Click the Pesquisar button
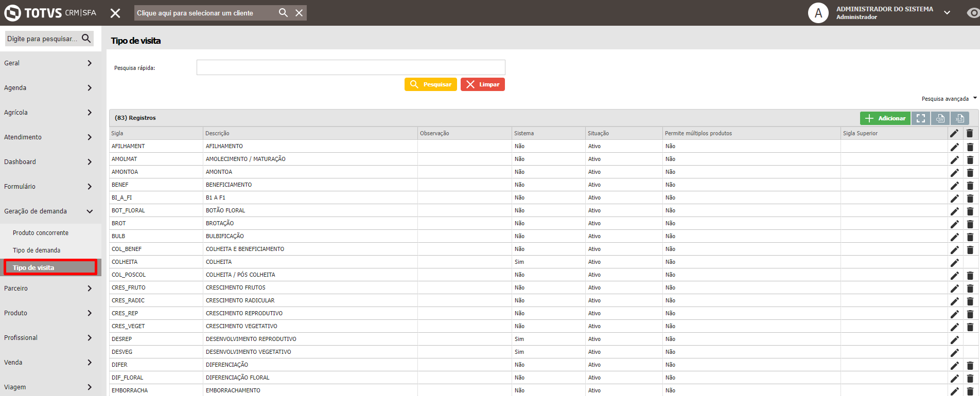Screen dimensions: 980x396 (430, 84)
